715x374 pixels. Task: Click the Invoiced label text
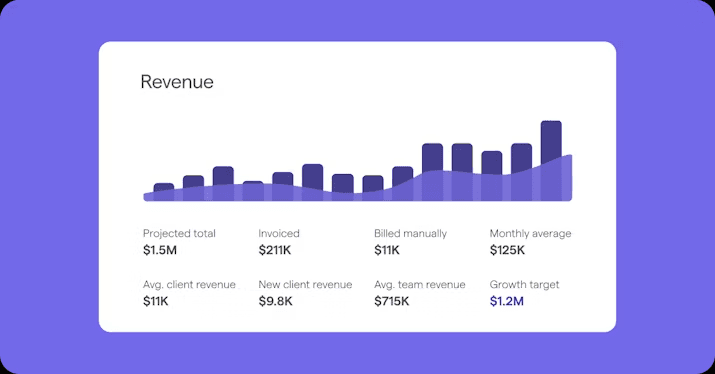click(279, 234)
